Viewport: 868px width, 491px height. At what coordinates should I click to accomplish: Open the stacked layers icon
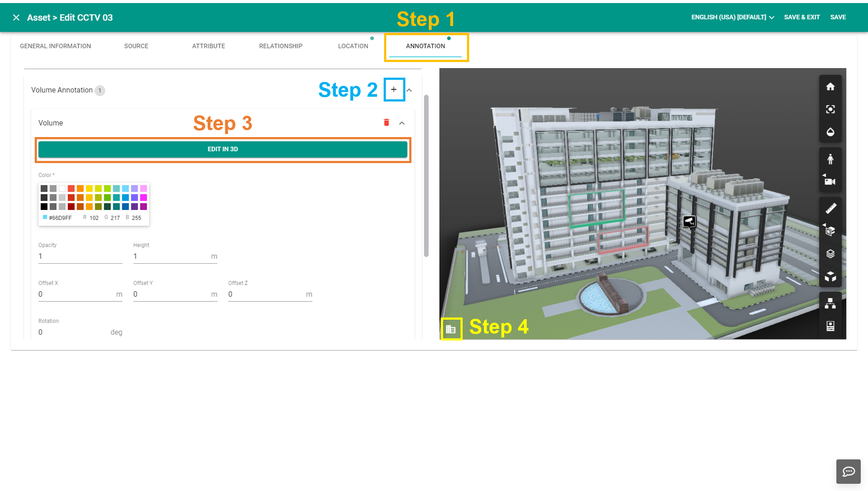point(830,254)
